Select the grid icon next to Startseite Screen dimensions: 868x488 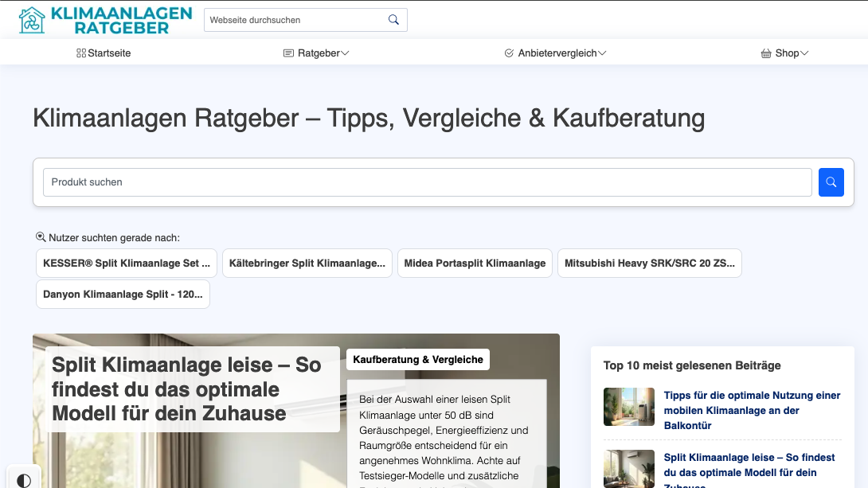pyautogui.click(x=80, y=53)
